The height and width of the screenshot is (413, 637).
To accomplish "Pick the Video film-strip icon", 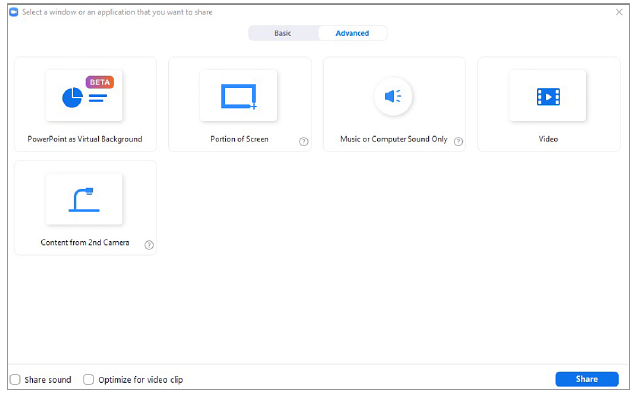I will [548, 96].
